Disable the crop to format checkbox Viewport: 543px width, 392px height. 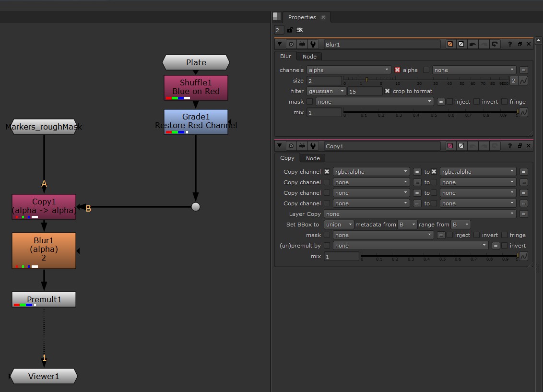click(x=388, y=91)
